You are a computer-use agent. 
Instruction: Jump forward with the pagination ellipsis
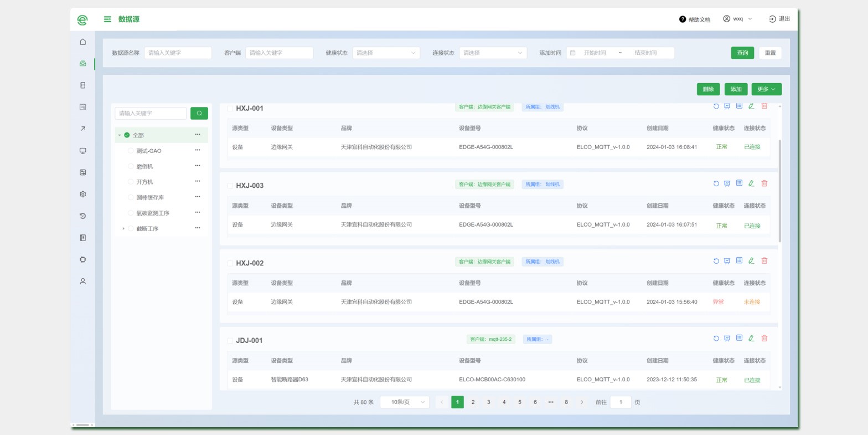(550, 402)
